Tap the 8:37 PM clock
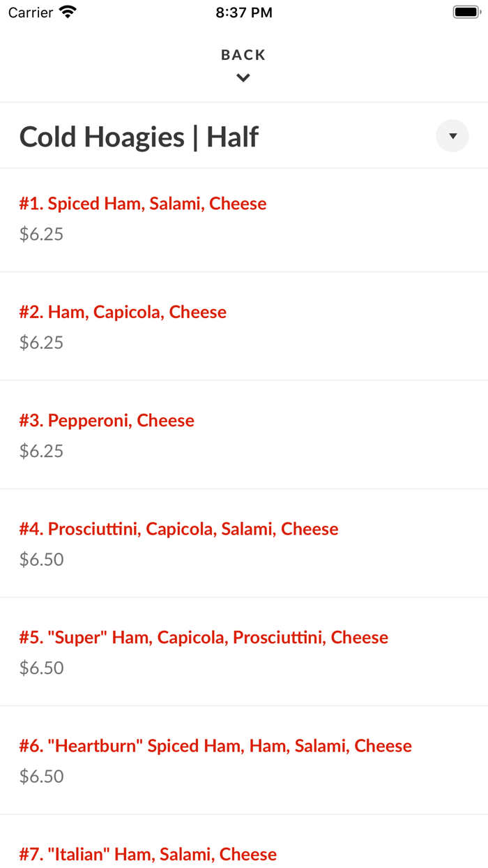Screen dimensions: 488x868 (244, 13)
